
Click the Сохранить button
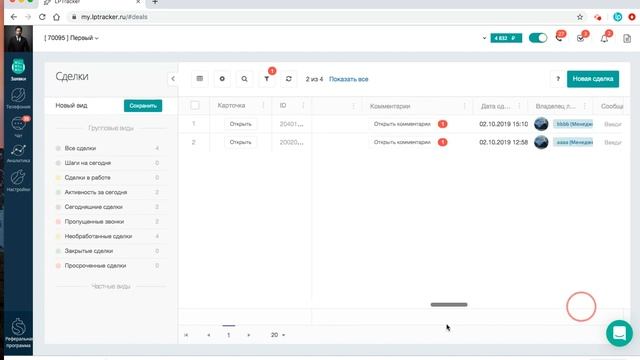coord(143,106)
